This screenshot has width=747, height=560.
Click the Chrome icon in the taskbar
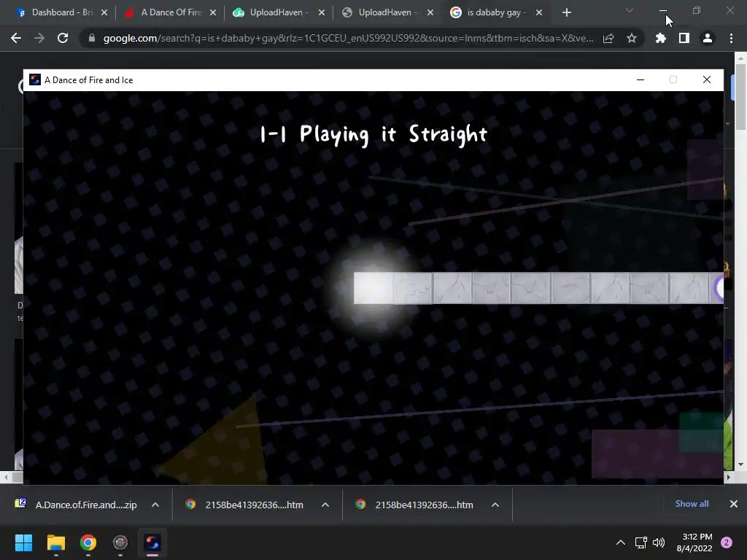(x=88, y=542)
